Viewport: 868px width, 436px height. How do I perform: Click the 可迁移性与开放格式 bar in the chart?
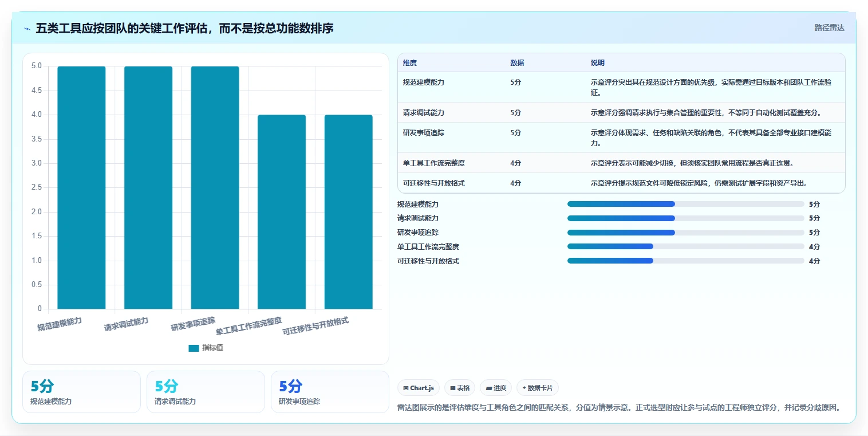[349, 212]
